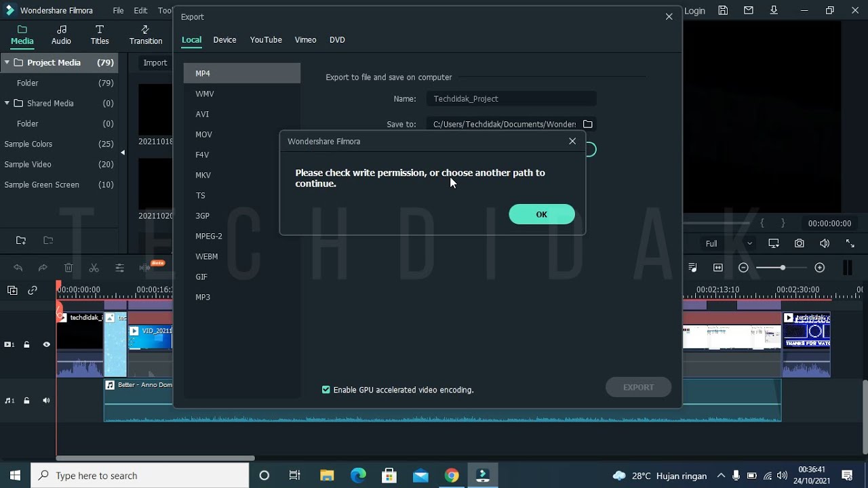Select MKV export format
The image size is (868, 488).
coord(241,175)
